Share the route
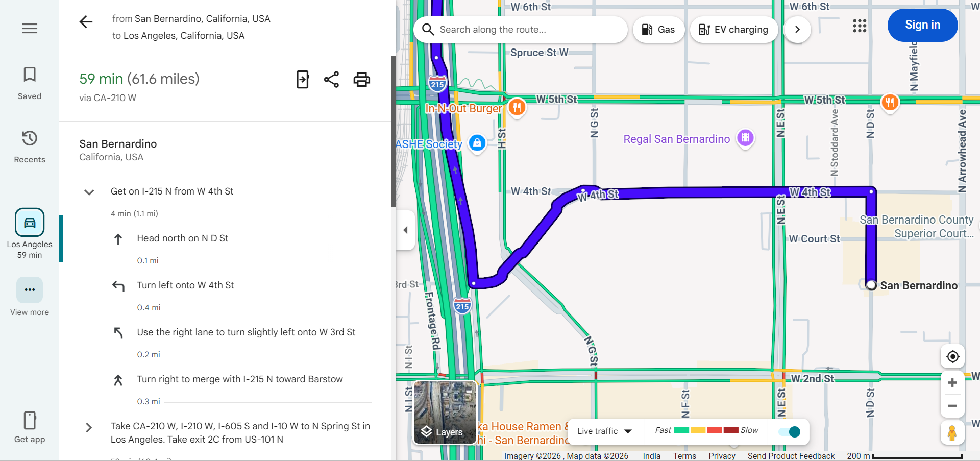 [332, 79]
